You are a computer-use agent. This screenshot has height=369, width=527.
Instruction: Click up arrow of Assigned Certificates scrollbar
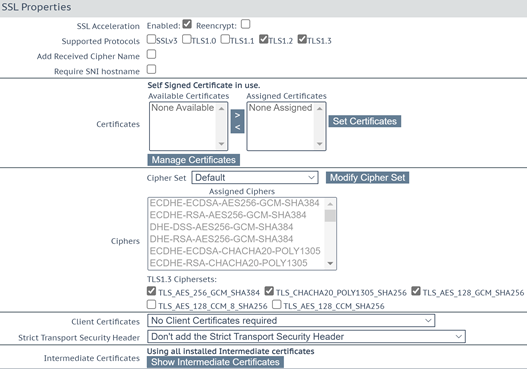320,109
